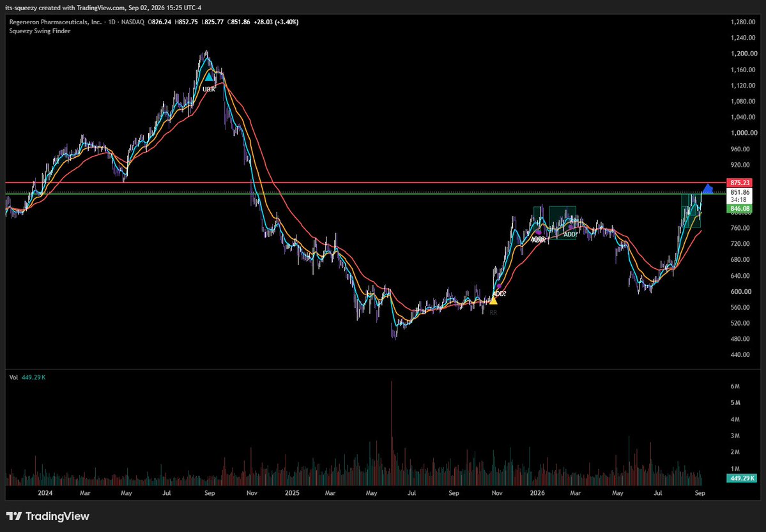Image resolution: width=766 pixels, height=532 pixels.
Task: Click the Squeezy Swing Finder indicator label
Action: (x=40, y=31)
